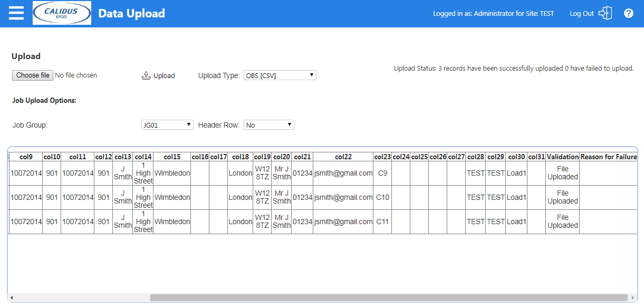Click the Logged in as Administrator text
This screenshot has width=644, height=308.
pos(493,14)
